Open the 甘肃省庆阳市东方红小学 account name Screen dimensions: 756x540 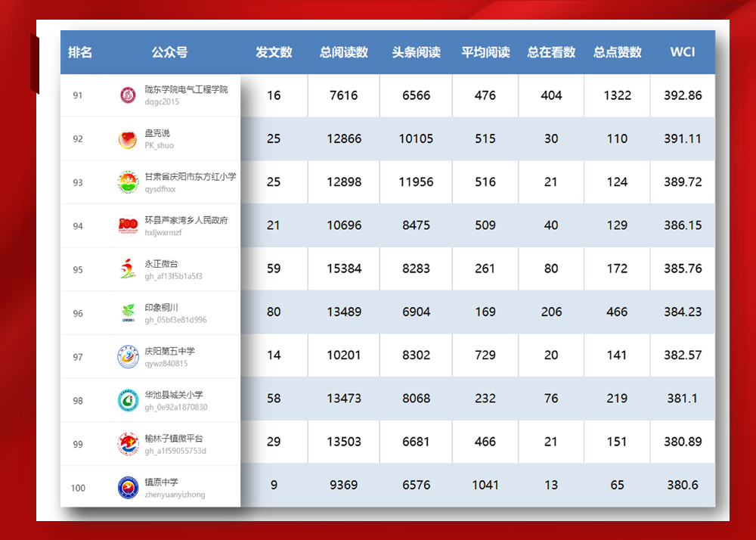191,176
